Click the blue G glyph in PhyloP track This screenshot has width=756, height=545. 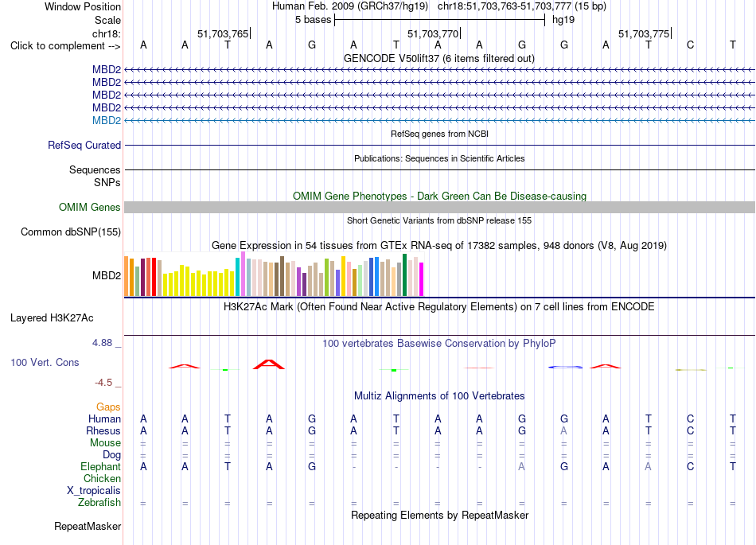point(565,368)
